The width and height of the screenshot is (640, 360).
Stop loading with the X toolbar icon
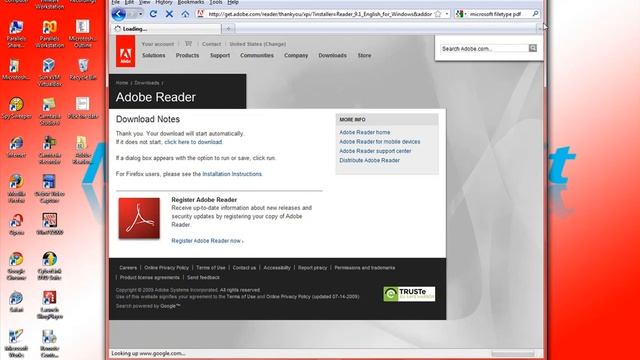(x=169, y=14)
